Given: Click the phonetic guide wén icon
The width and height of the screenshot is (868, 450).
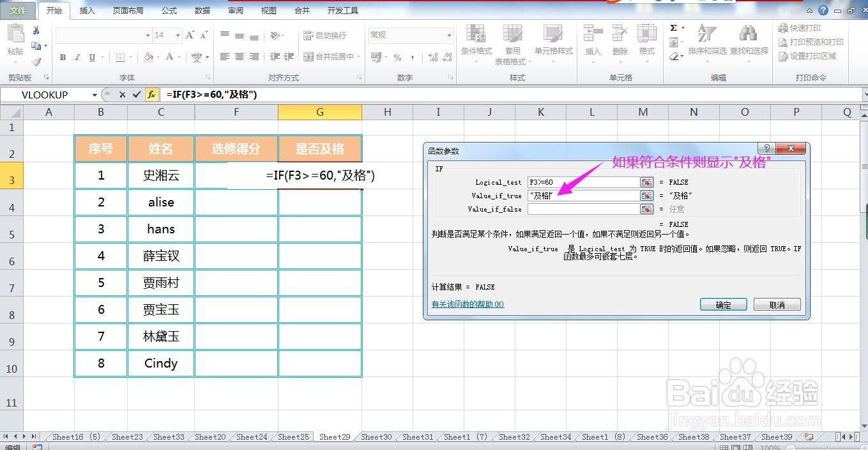Looking at the screenshot, I should click(197, 58).
